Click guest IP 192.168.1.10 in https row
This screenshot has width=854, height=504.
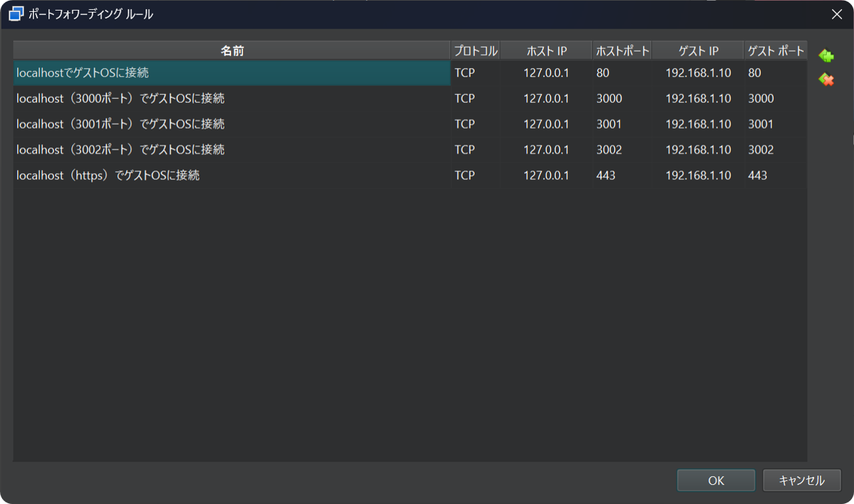click(x=699, y=175)
